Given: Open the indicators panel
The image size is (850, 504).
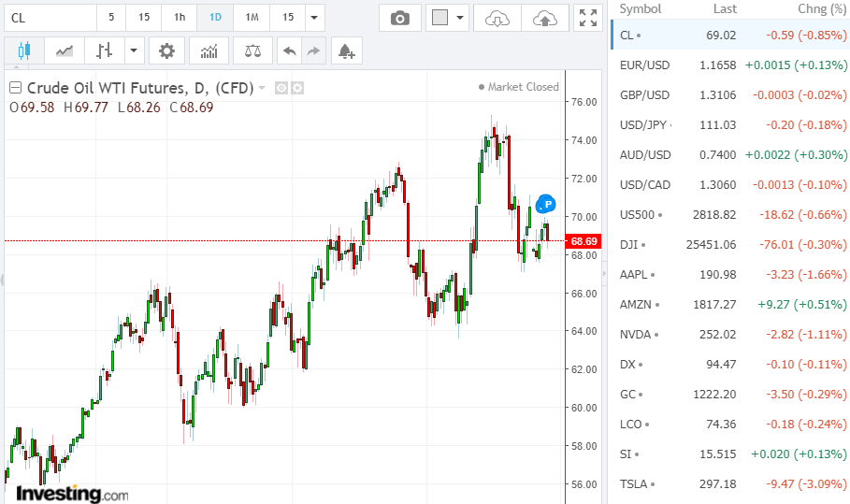Looking at the screenshot, I should [x=209, y=50].
